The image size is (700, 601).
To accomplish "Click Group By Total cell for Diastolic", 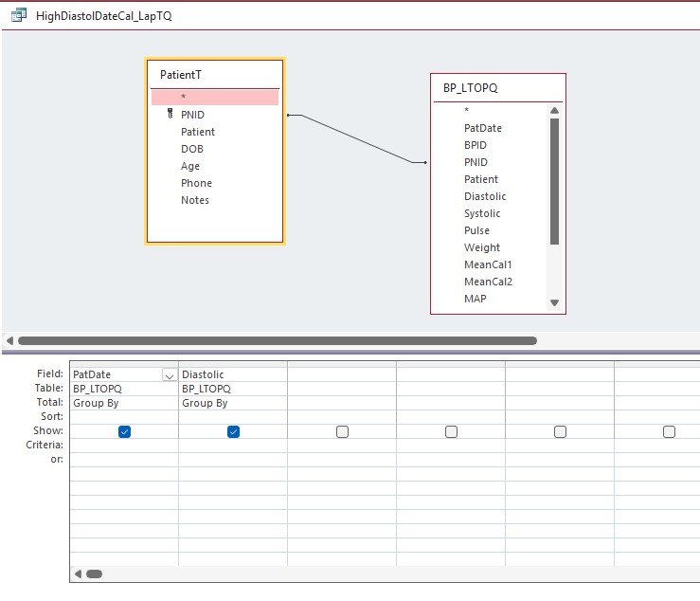I will [x=233, y=403].
